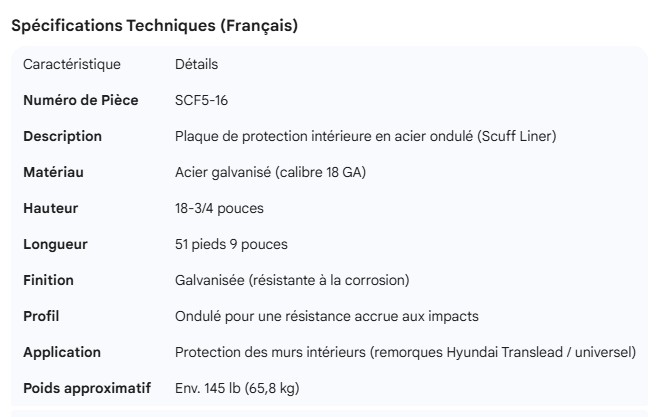Click the Finition row label

pyautogui.click(x=48, y=281)
